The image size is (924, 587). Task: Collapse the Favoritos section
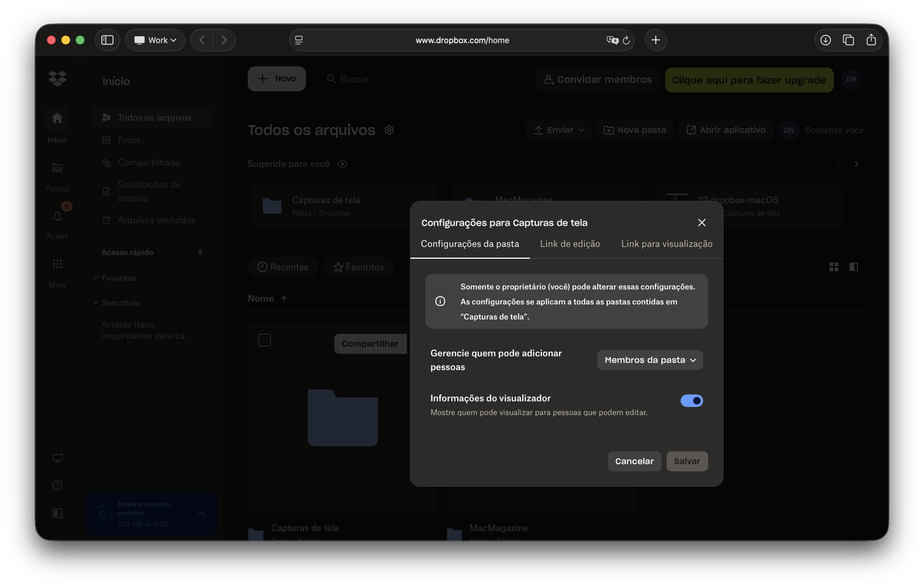coord(95,278)
